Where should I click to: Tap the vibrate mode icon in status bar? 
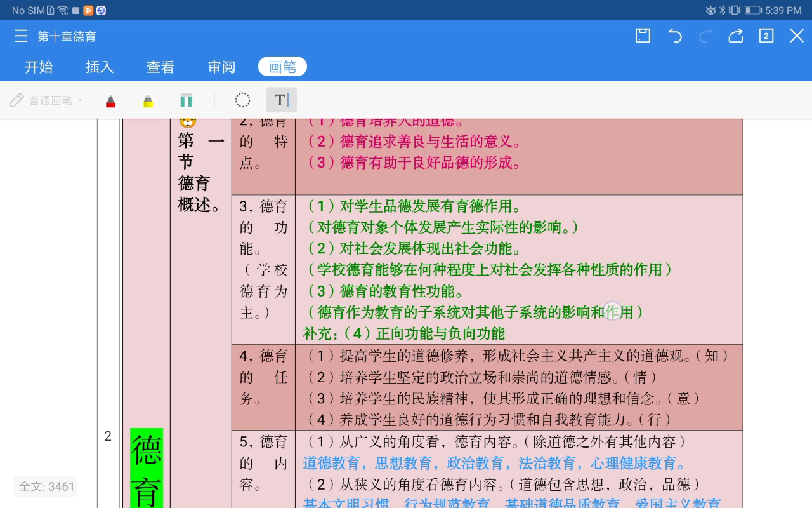(735, 10)
